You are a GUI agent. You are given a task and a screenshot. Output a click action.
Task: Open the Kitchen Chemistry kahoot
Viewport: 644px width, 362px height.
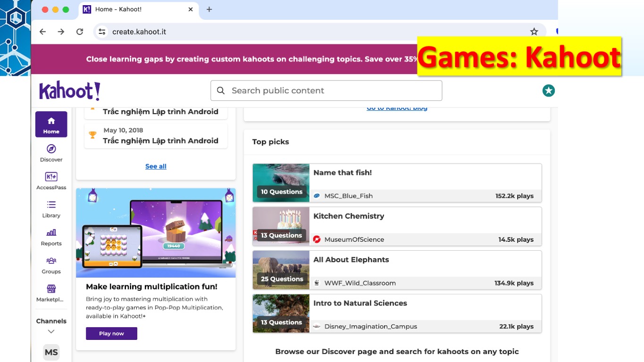[x=349, y=216]
